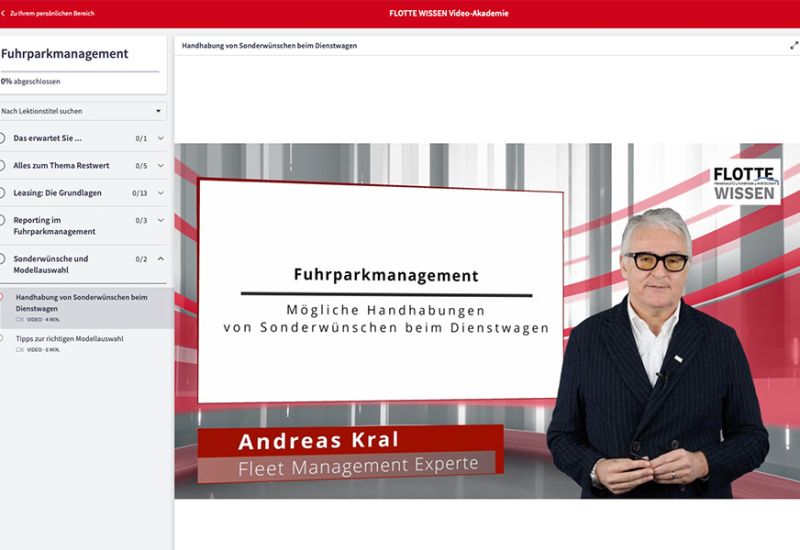Click the back arrow to personal area
Viewport: 800px width, 550px height.
click(3, 13)
